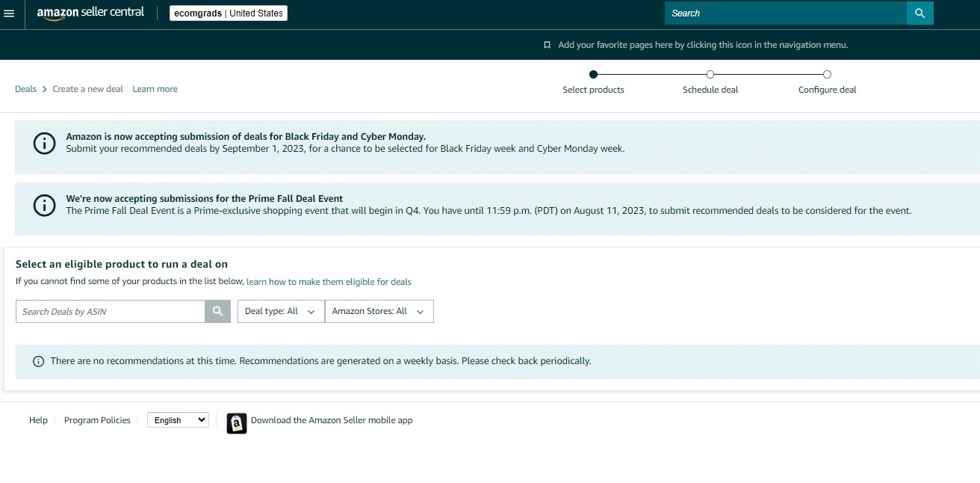Focus the Search Deals by ASIN field
This screenshot has height=483, width=980.
(x=110, y=312)
